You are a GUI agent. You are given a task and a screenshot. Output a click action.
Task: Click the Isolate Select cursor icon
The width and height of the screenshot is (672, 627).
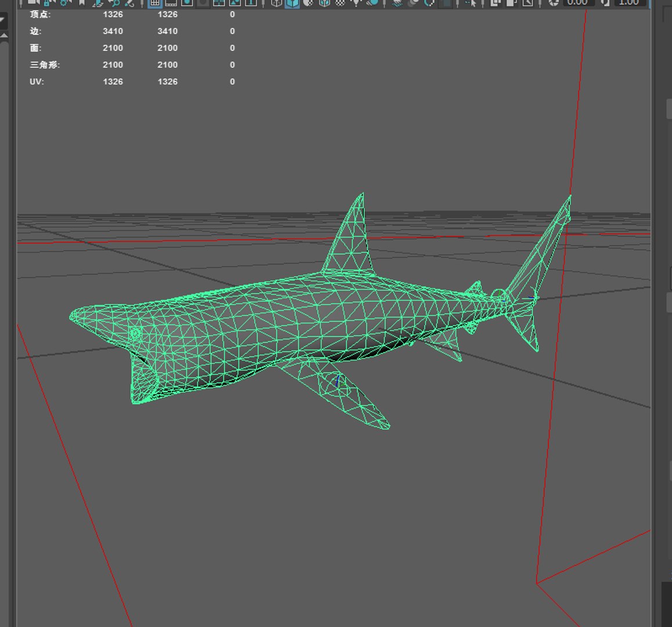click(x=471, y=2)
